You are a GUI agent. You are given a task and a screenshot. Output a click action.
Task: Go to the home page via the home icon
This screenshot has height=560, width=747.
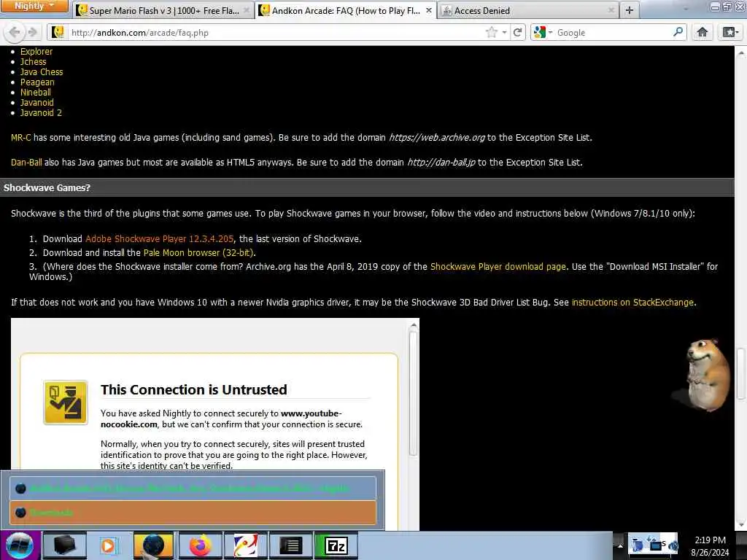click(x=702, y=32)
